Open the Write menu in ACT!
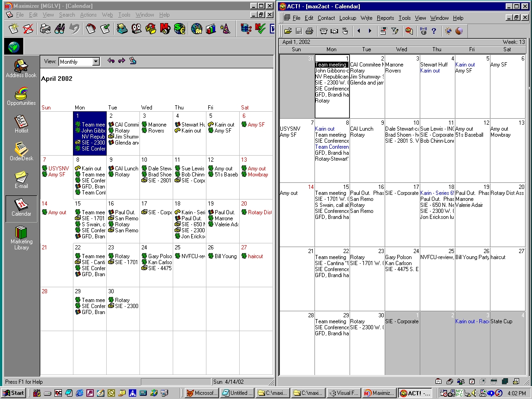The height and width of the screenshot is (399, 532). [366, 18]
